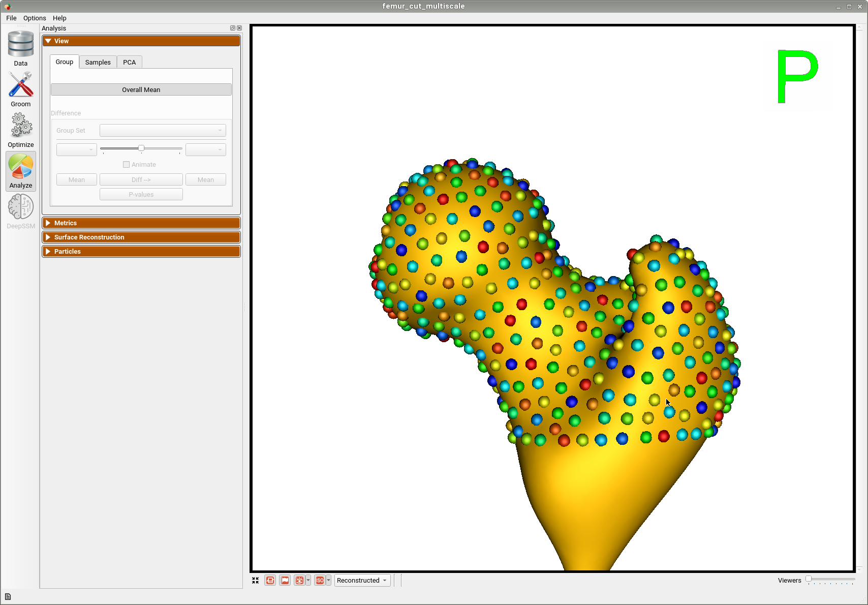Click the Diff --> button
The width and height of the screenshot is (868, 605).
141,179
